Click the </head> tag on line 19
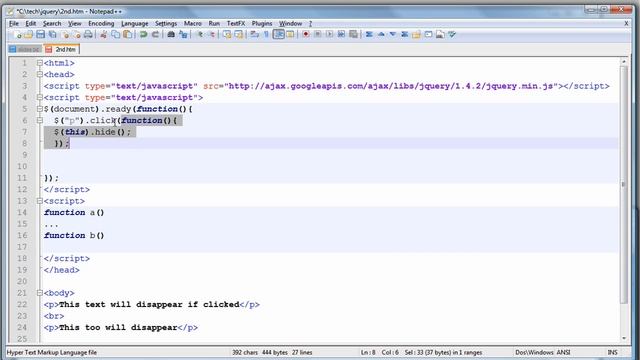640x360 pixels. 62,270
